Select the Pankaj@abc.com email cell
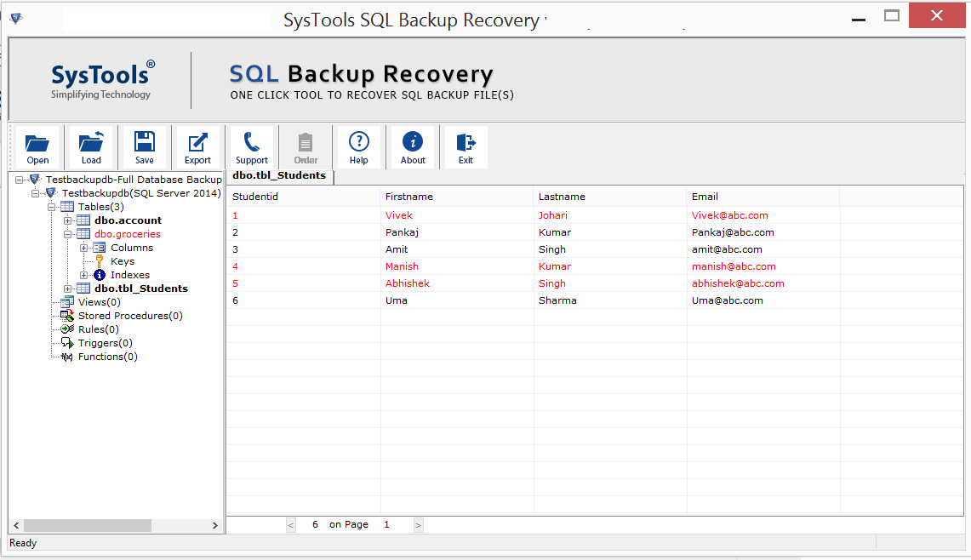 point(763,232)
